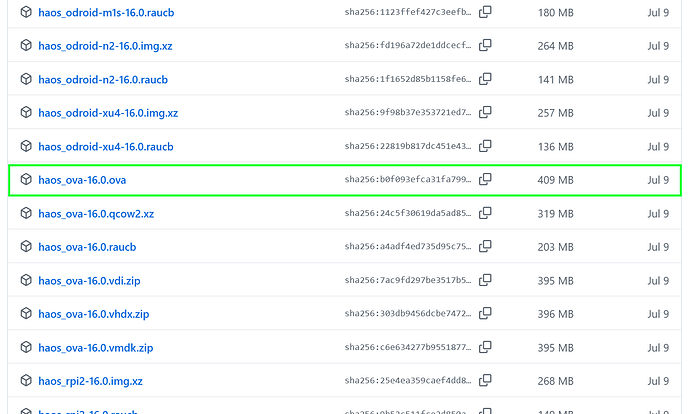Image resolution: width=690 pixels, height=414 pixels.
Task: Copy sha256 hash for haos_ova-16.0.vdi.zip
Action: tap(485, 280)
